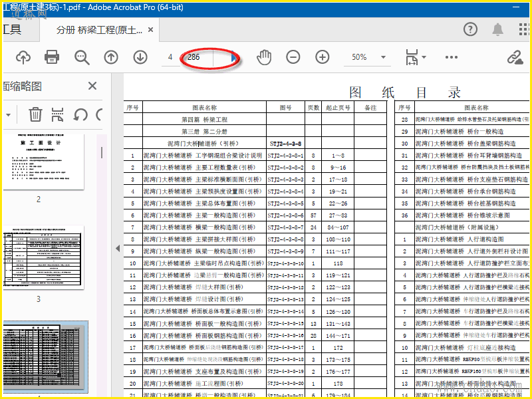The height and width of the screenshot is (399, 532).
Task: Close the 分册 桥梁工程 document tab
Action: [151, 30]
